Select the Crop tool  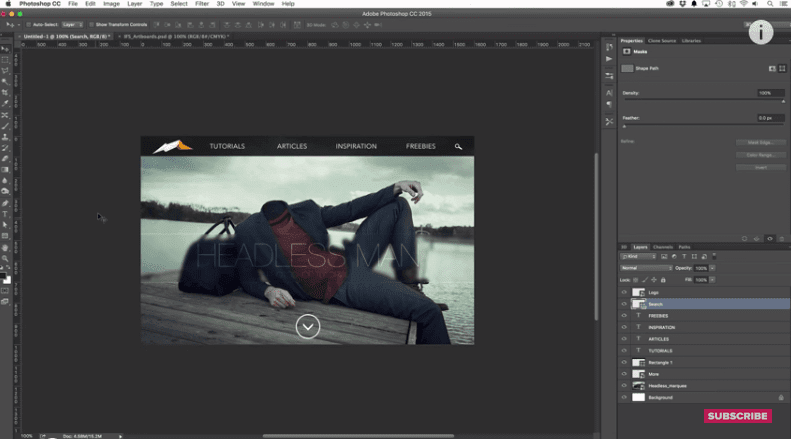pos(5,93)
